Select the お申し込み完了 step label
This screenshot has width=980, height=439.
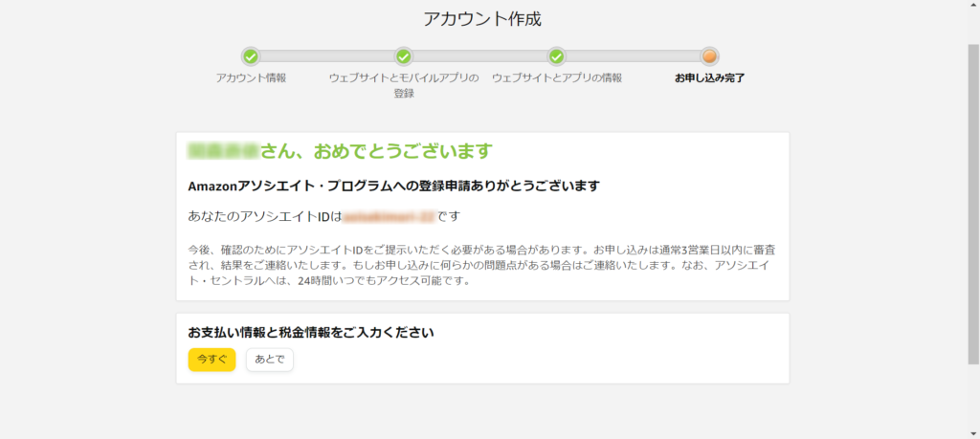click(x=709, y=78)
